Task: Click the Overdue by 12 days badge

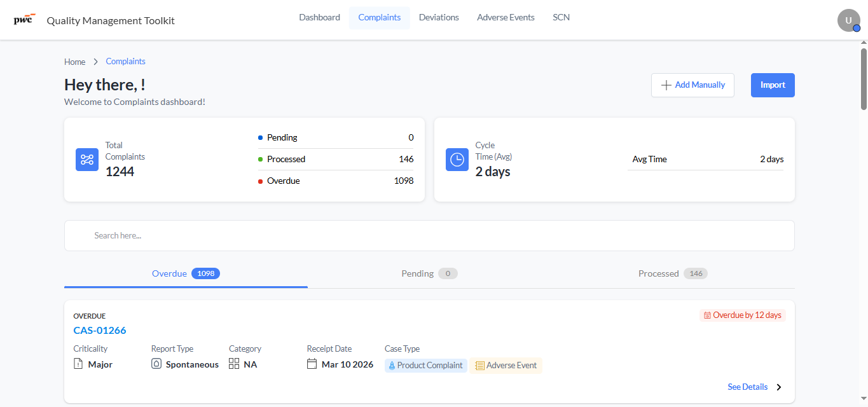Action: point(743,315)
